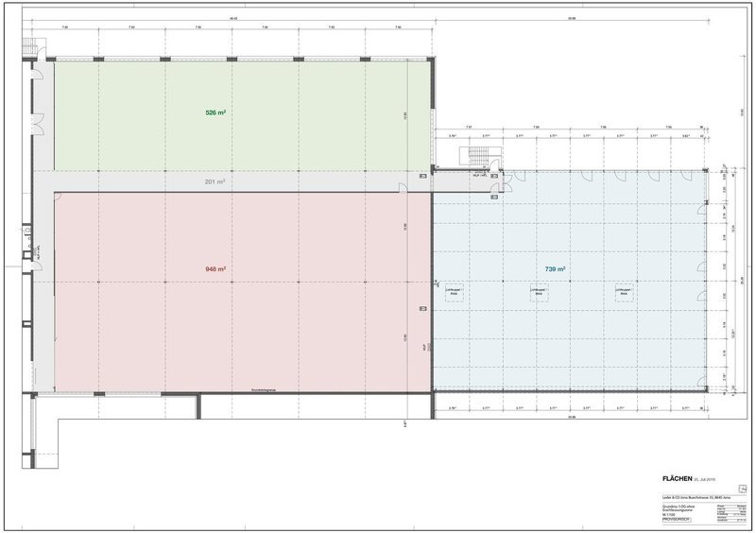Click the left Lichtkuppel RWA box
The height and width of the screenshot is (533, 756).
pos(453,291)
